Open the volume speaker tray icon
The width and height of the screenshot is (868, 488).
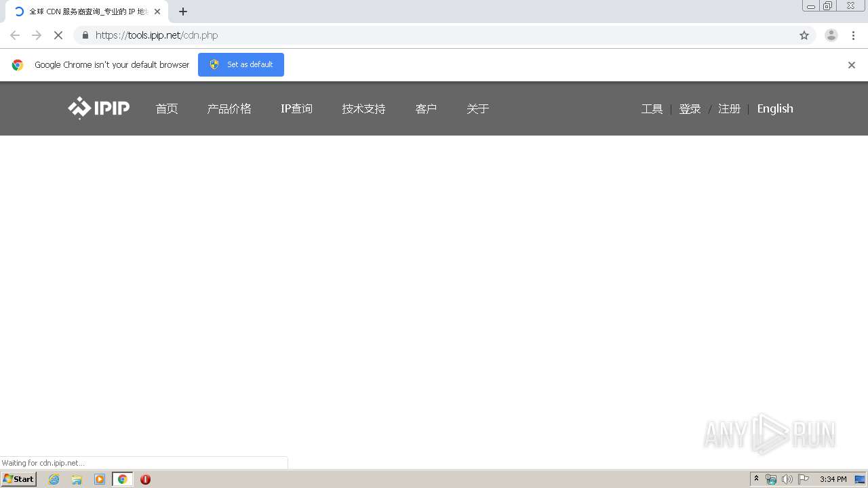click(787, 479)
